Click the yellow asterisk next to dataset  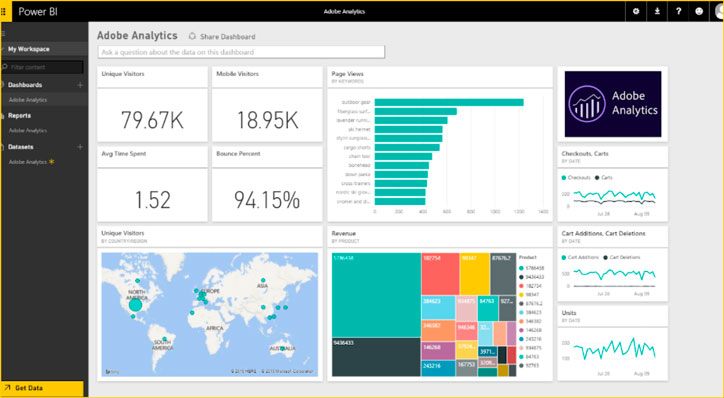[51, 162]
